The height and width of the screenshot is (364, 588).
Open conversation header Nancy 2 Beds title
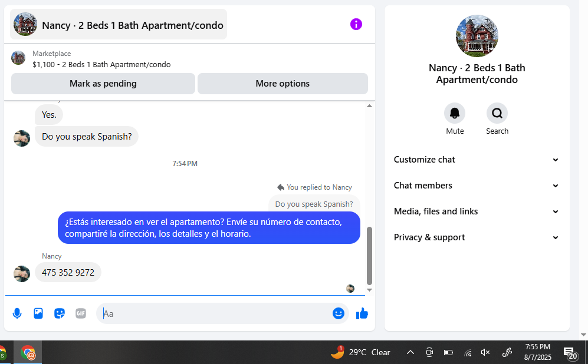click(x=119, y=24)
